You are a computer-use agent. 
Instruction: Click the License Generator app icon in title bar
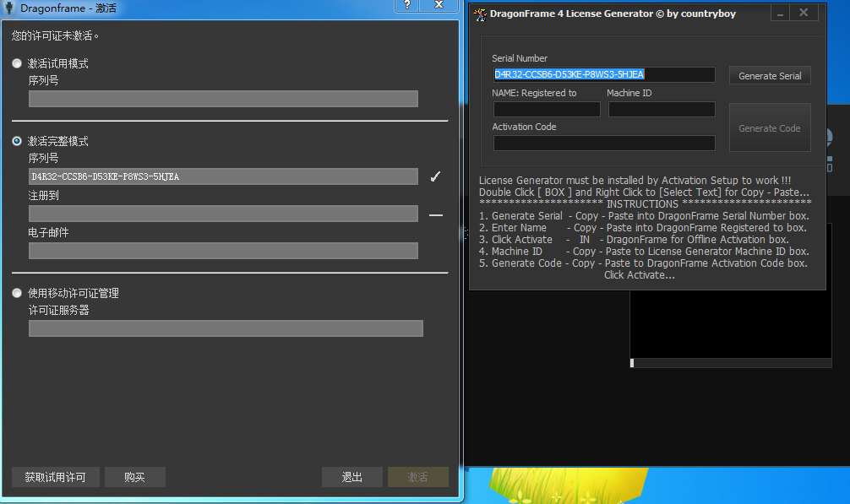[x=480, y=14]
